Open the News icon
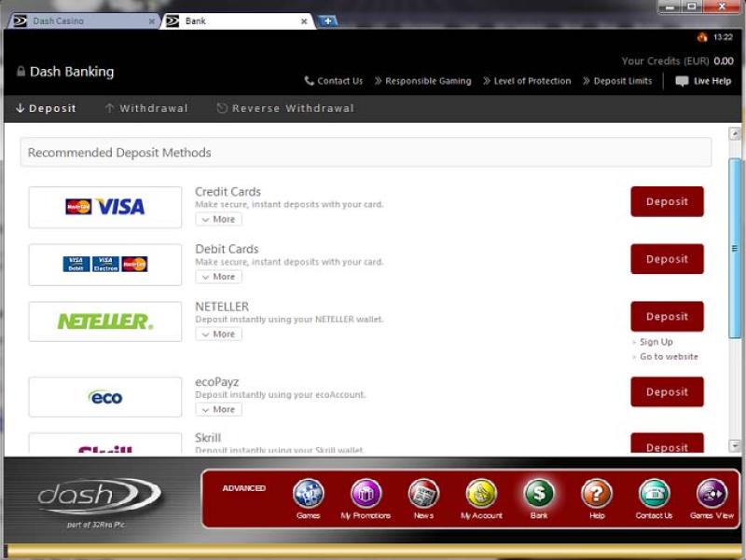Image resolution: width=746 pixels, height=560 pixels. coord(423,493)
